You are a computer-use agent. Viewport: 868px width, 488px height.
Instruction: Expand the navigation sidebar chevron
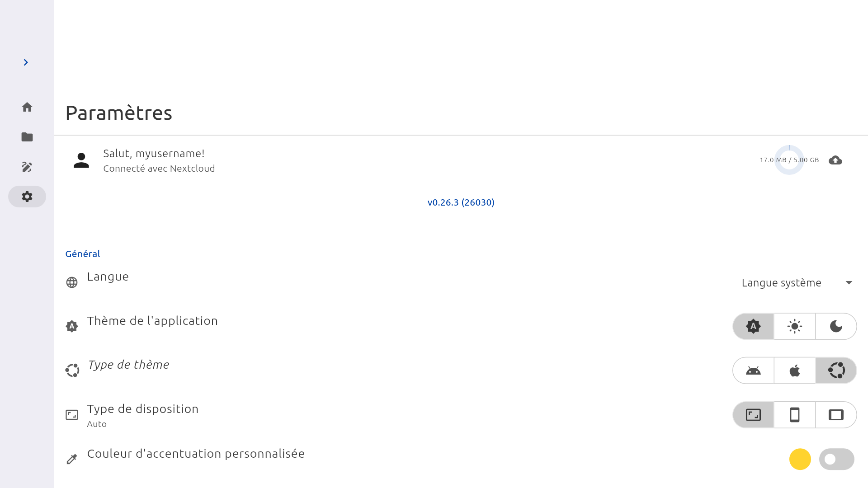coord(26,62)
